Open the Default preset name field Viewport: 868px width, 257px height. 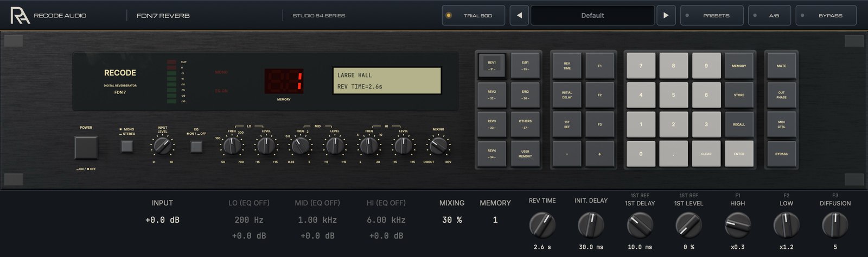592,15
